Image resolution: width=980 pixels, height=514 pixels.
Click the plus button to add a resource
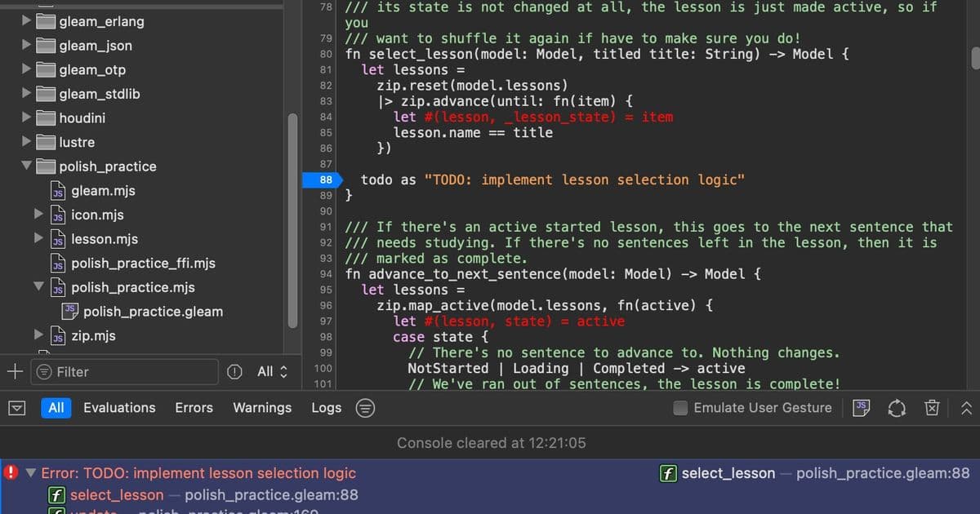click(x=15, y=371)
